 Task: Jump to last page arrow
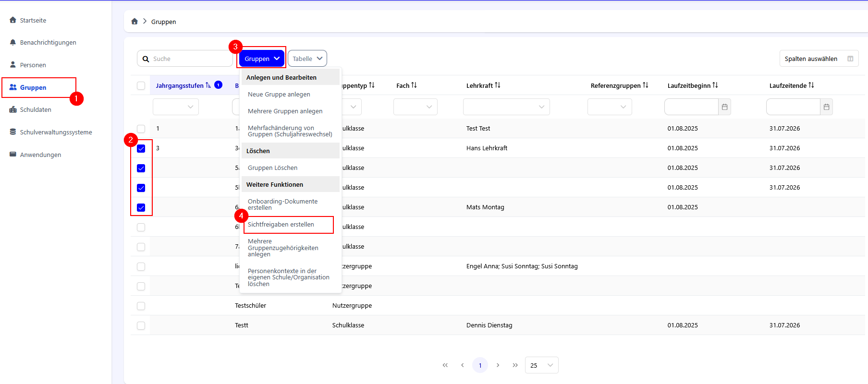coord(515,365)
